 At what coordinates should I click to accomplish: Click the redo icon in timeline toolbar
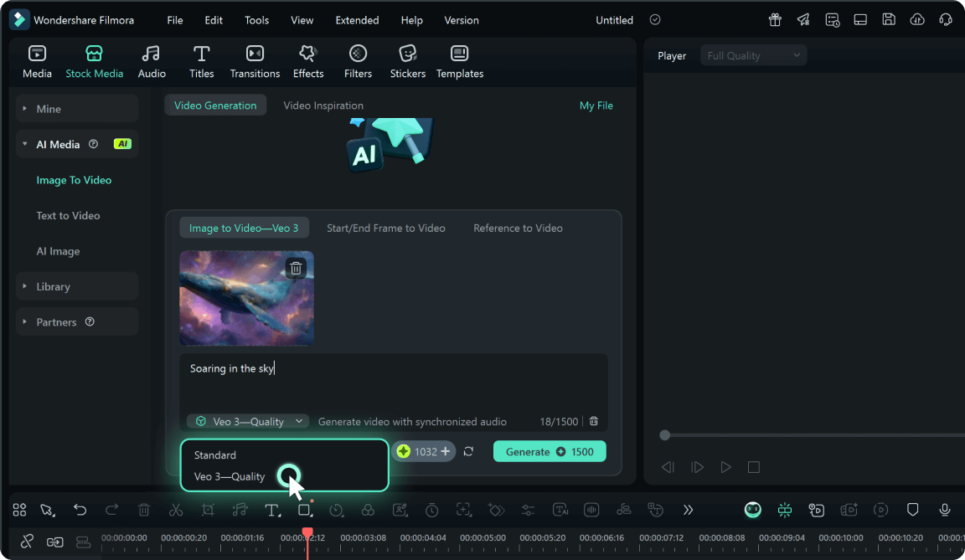coord(111,510)
